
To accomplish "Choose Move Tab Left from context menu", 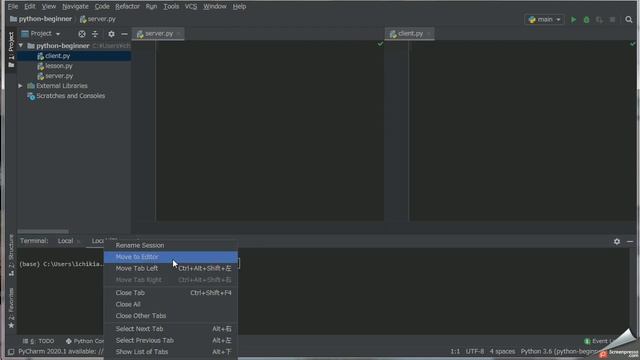I will click(171, 268).
